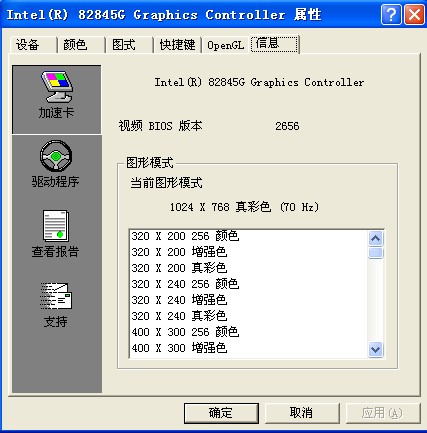Open the 查看报告 document icon
Image resolution: width=427 pixels, height=433 pixels.
(x=56, y=226)
